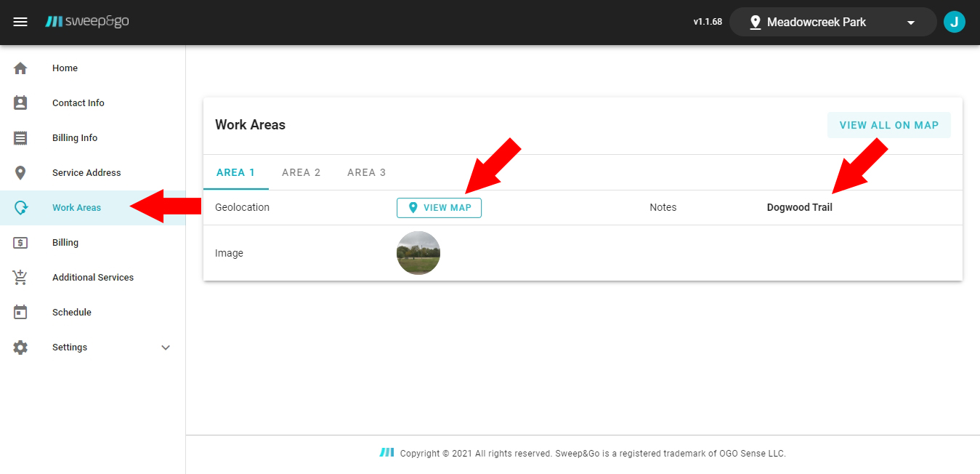Click the Home house icon
This screenshot has height=474, width=980.
tap(20, 68)
